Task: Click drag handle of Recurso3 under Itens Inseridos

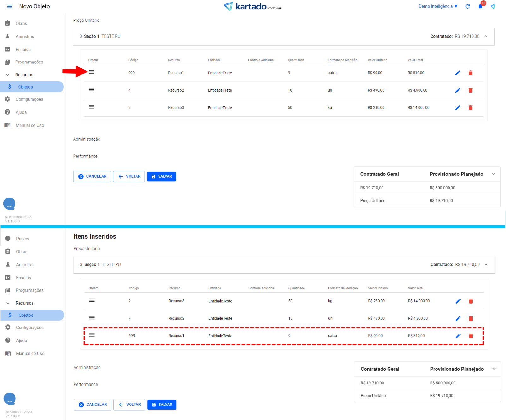Action: [92, 300]
